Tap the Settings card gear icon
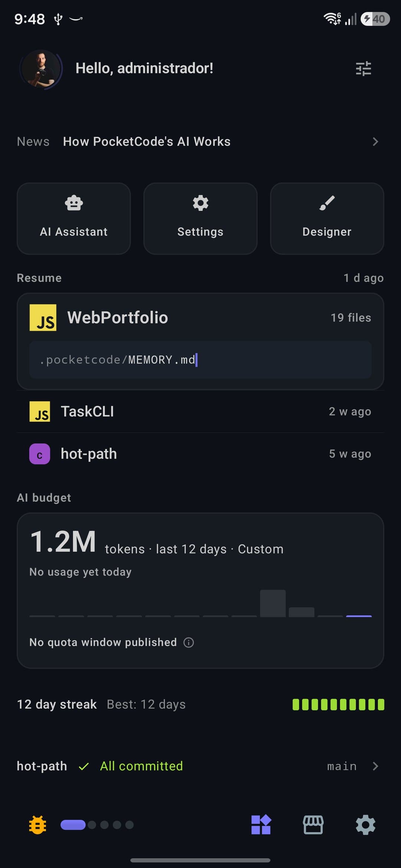 200,203
